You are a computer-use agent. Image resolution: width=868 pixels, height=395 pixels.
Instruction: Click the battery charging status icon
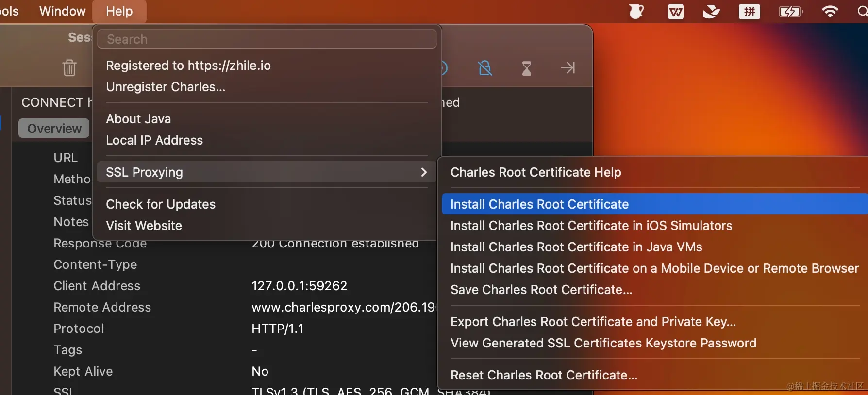click(x=791, y=12)
